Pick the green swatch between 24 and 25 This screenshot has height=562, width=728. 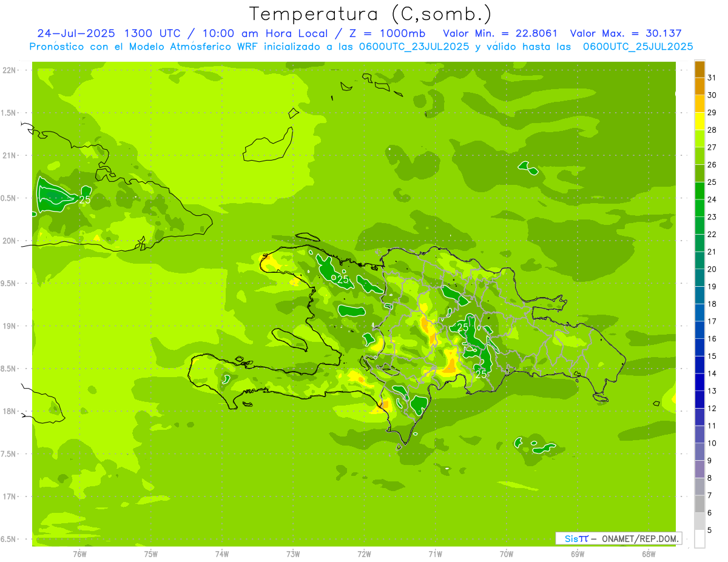[x=699, y=190]
